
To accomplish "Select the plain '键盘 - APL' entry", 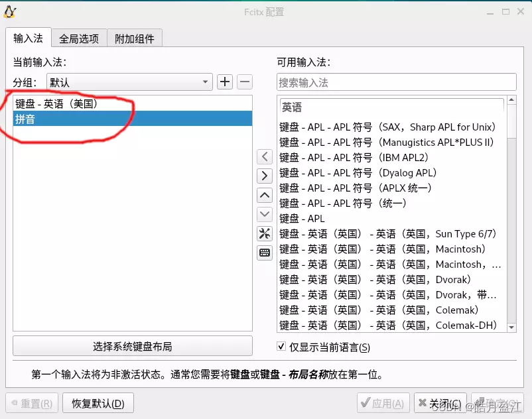I will click(392, 219).
